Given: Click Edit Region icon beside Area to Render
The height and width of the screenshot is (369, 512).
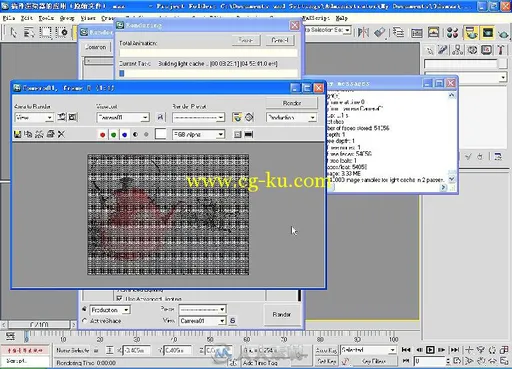Looking at the screenshot, I should coord(61,117).
